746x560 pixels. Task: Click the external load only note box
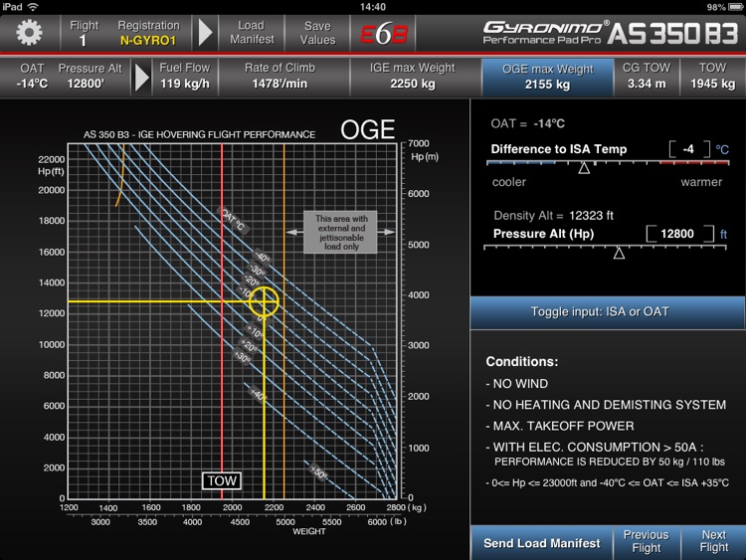point(340,232)
